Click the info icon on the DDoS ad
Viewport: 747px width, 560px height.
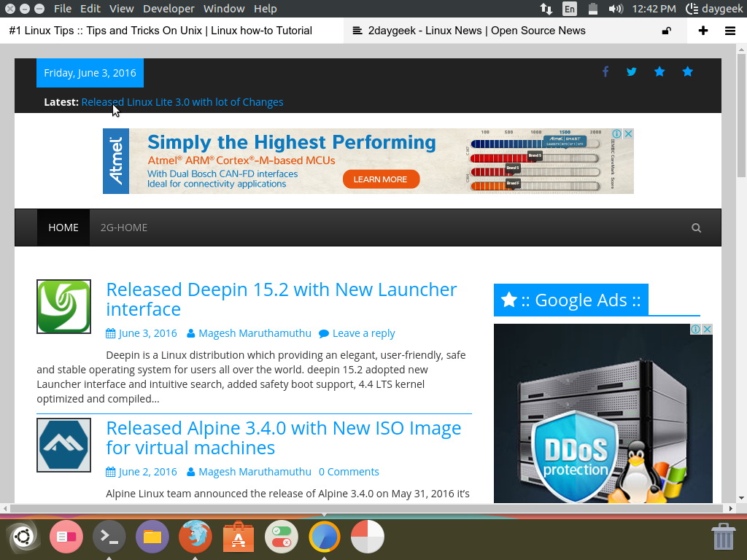[x=695, y=329]
